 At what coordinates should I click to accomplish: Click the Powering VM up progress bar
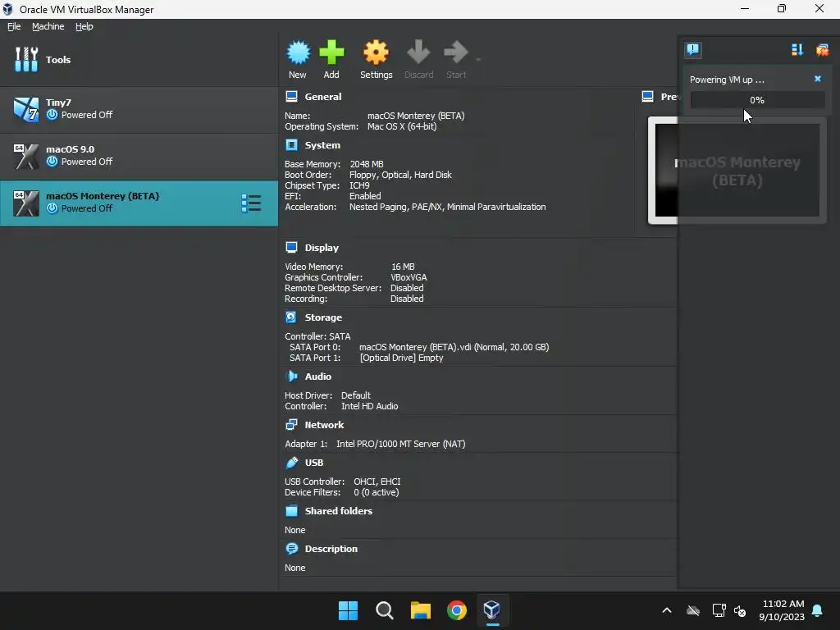click(x=757, y=100)
